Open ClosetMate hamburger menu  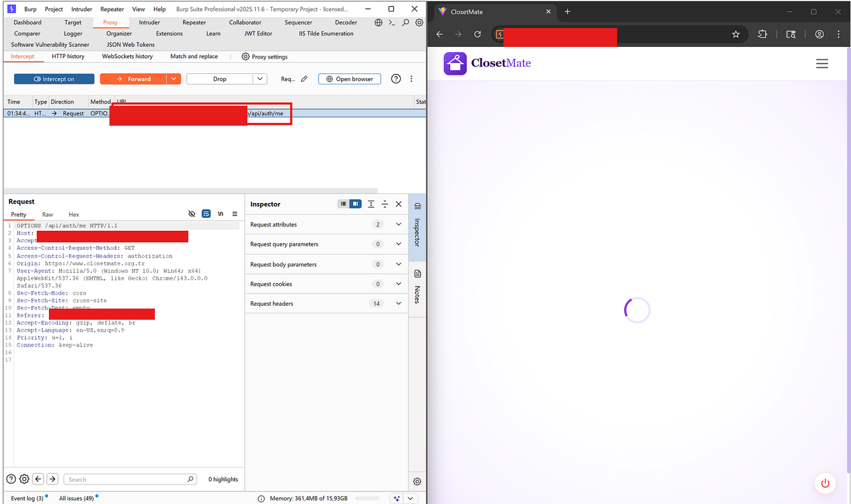tap(822, 64)
